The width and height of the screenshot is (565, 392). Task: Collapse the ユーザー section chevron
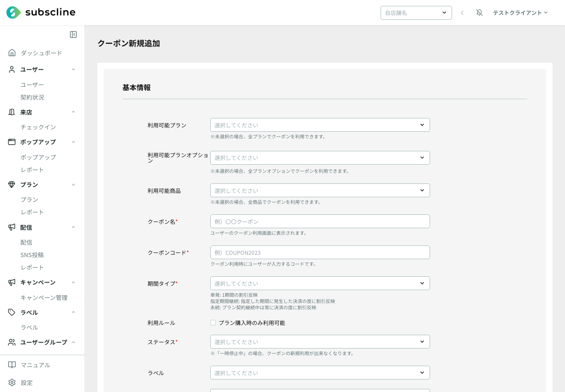[73, 69]
